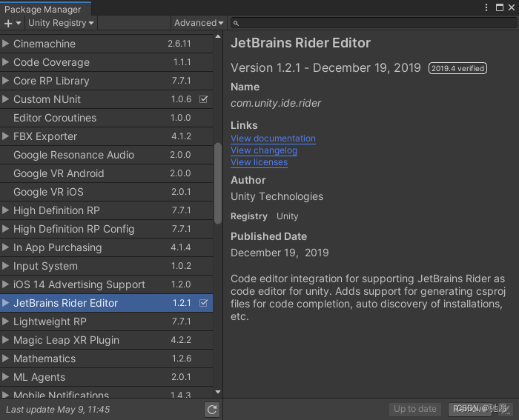The width and height of the screenshot is (519, 420).
Task: Expand the Cinemachine package versions
Action: [x=5, y=43]
